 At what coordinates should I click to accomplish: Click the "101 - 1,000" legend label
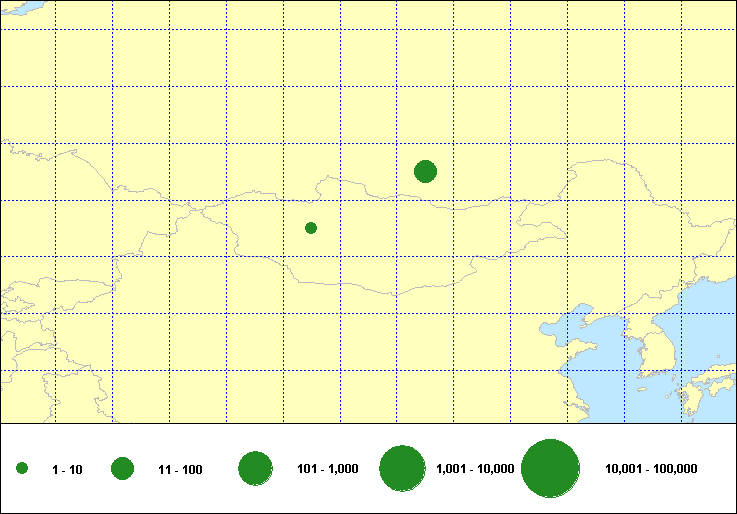click(x=328, y=469)
